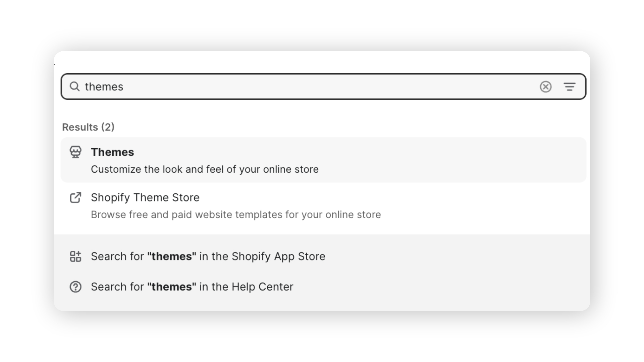Clear the search with the X icon

[546, 87]
